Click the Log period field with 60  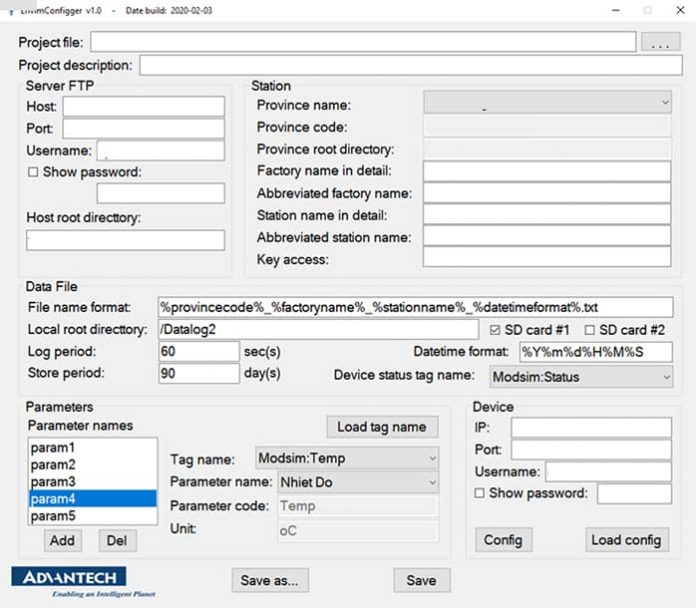(x=199, y=351)
